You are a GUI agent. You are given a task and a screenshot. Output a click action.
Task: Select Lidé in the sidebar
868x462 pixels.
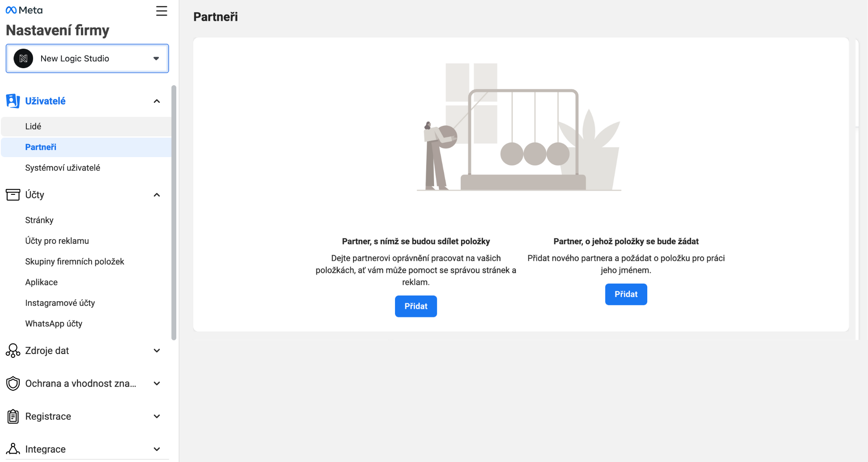[33, 126]
